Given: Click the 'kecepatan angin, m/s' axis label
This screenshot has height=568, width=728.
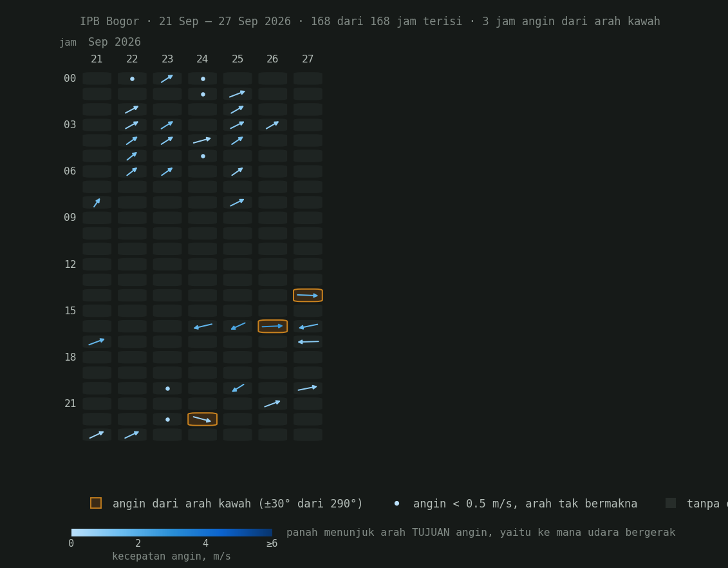Looking at the screenshot, I should coord(171,556).
